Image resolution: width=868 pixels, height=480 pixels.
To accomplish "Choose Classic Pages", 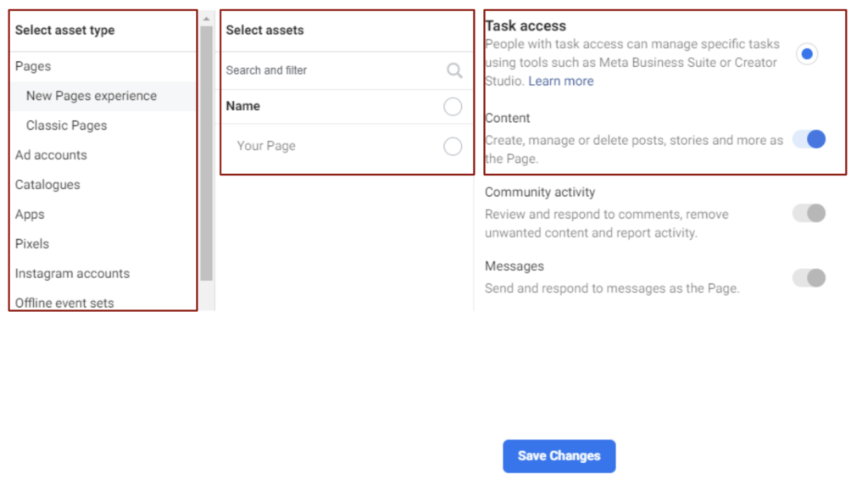I will (67, 126).
